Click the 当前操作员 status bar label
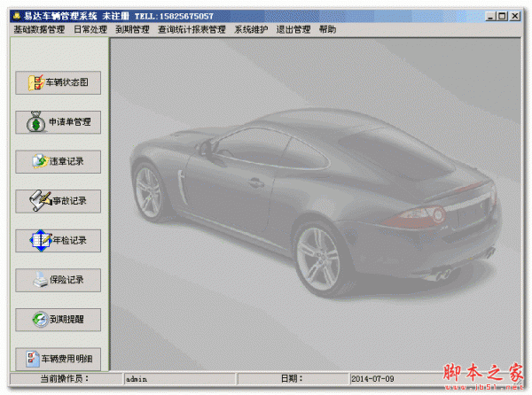Image resolution: width=532 pixels, height=395 pixels. pos(65,378)
